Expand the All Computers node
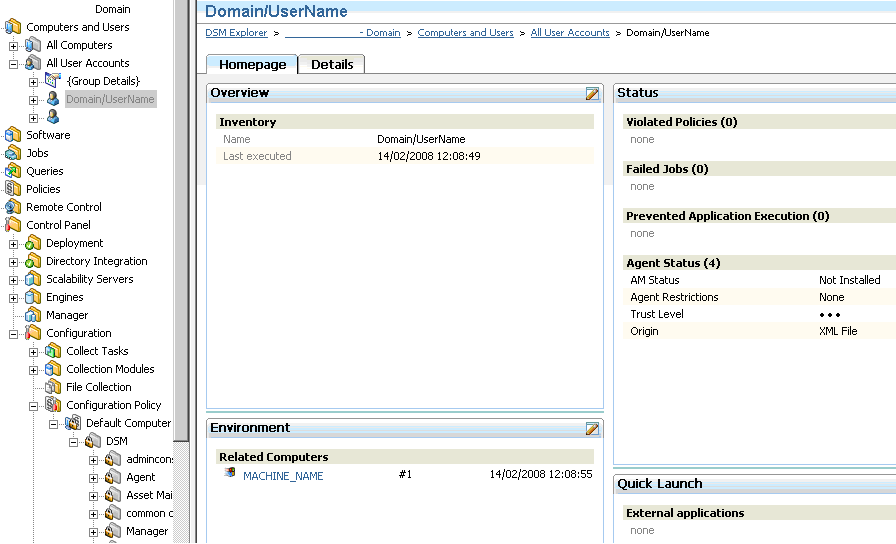The width and height of the screenshot is (896, 544). tap(14, 45)
